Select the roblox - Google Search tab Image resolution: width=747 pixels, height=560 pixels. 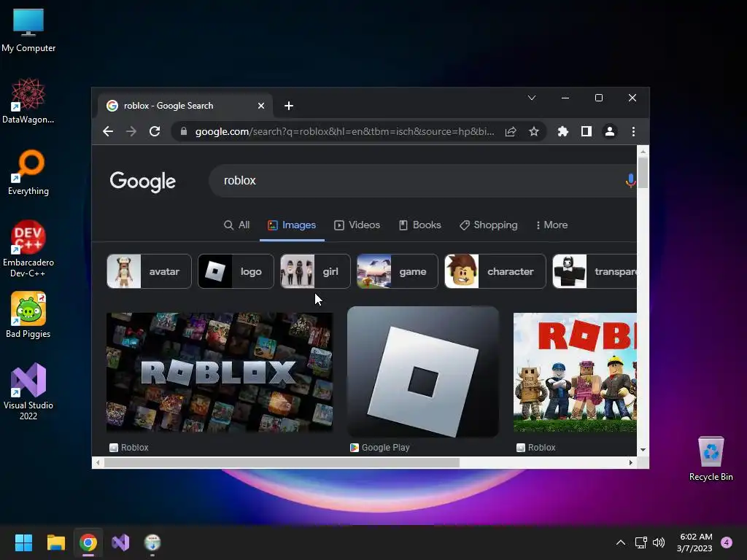click(x=185, y=106)
